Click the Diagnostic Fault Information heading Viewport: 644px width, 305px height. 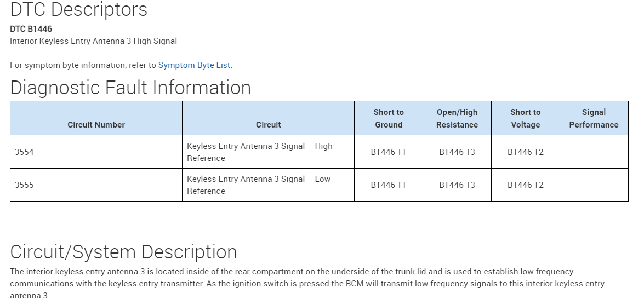(130, 88)
